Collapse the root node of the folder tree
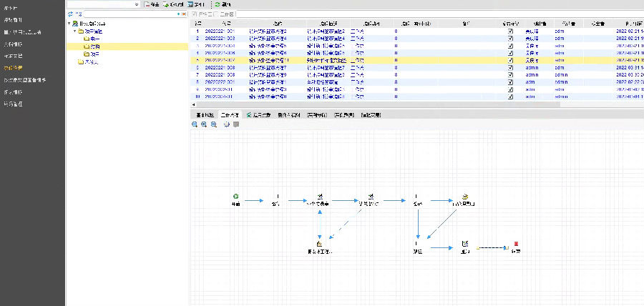Image resolution: width=644 pixels, height=306 pixels. [69, 24]
